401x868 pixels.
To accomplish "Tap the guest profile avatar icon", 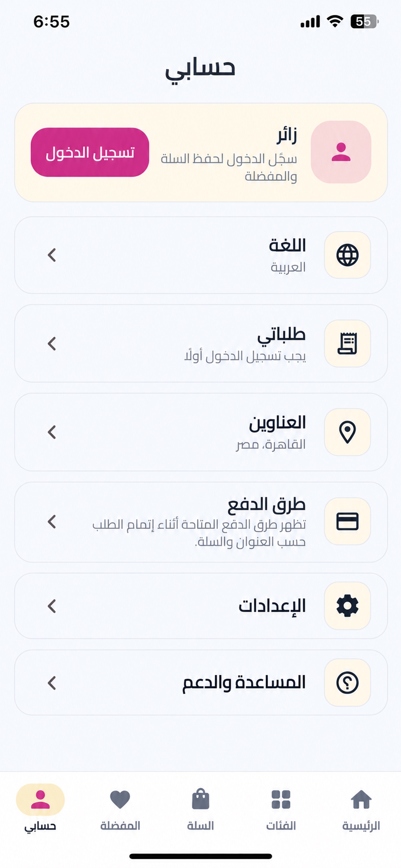I will (341, 152).
